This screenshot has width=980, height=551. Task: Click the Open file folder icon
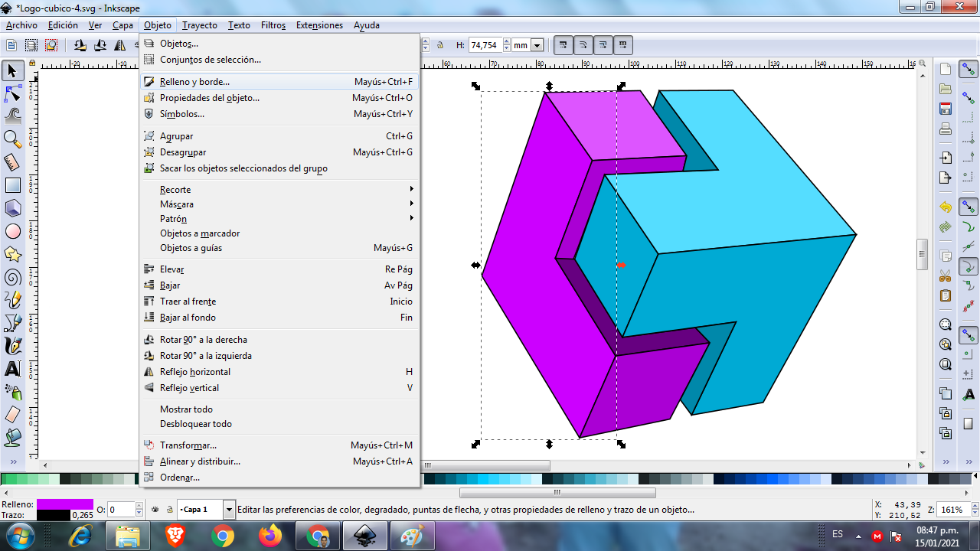946,89
